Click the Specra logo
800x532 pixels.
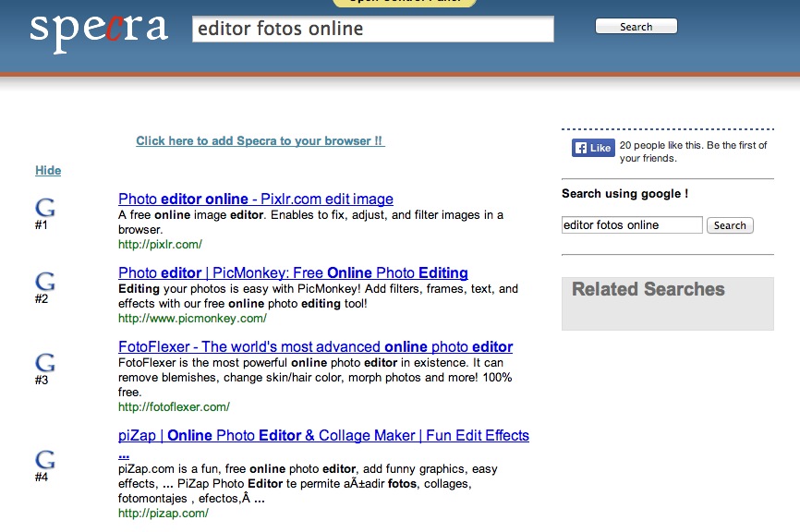pyautogui.click(x=99, y=29)
